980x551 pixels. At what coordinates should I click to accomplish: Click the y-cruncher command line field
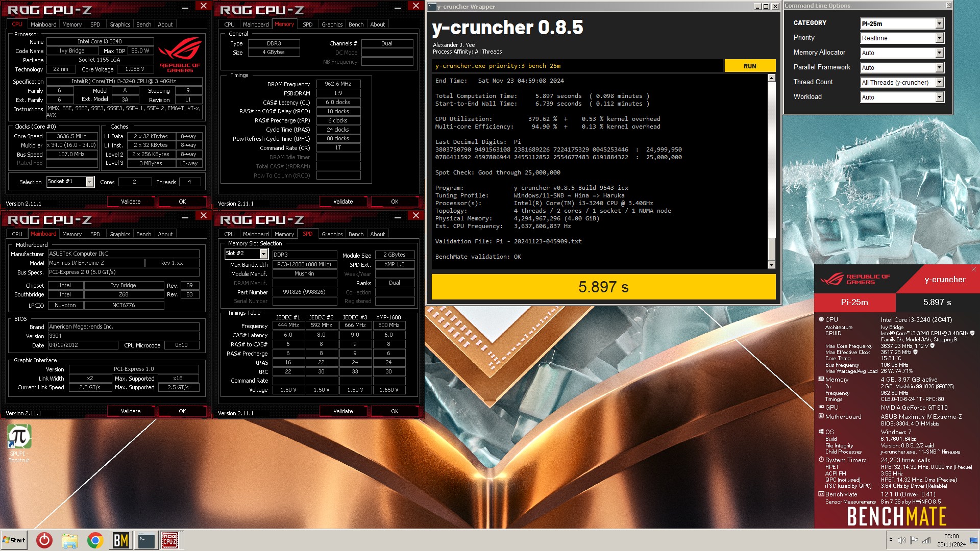click(577, 66)
